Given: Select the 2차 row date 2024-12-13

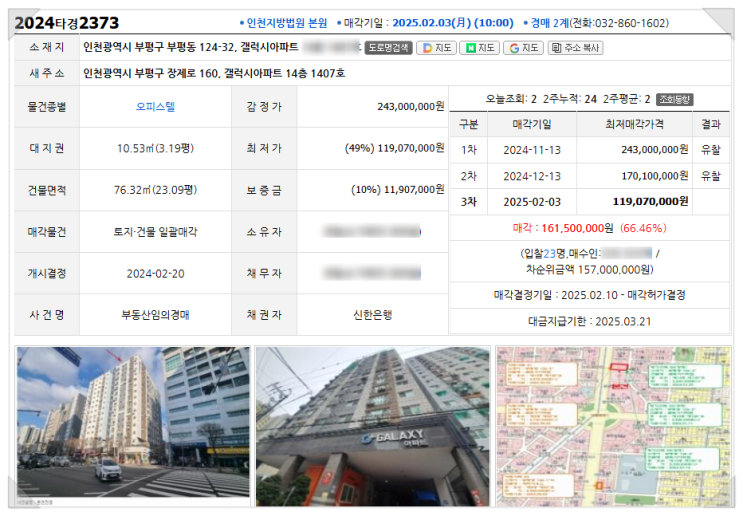Looking at the screenshot, I should pyautogui.click(x=532, y=176).
